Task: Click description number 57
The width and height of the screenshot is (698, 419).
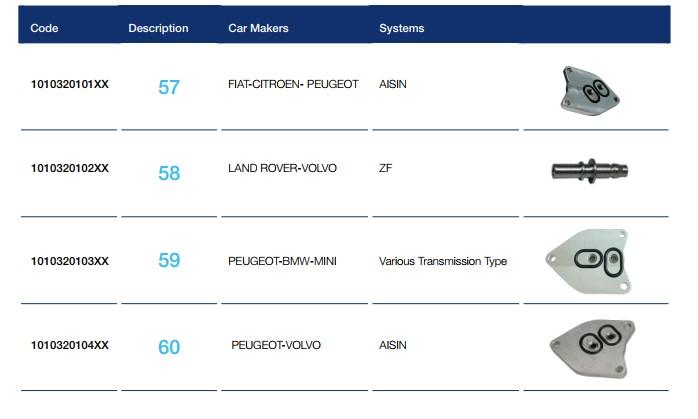Action: pyautogui.click(x=169, y=87)
